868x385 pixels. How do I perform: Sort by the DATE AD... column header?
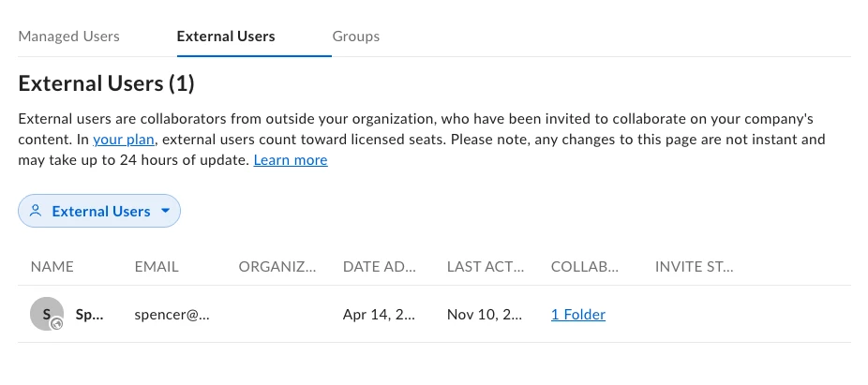coord(380,267)
